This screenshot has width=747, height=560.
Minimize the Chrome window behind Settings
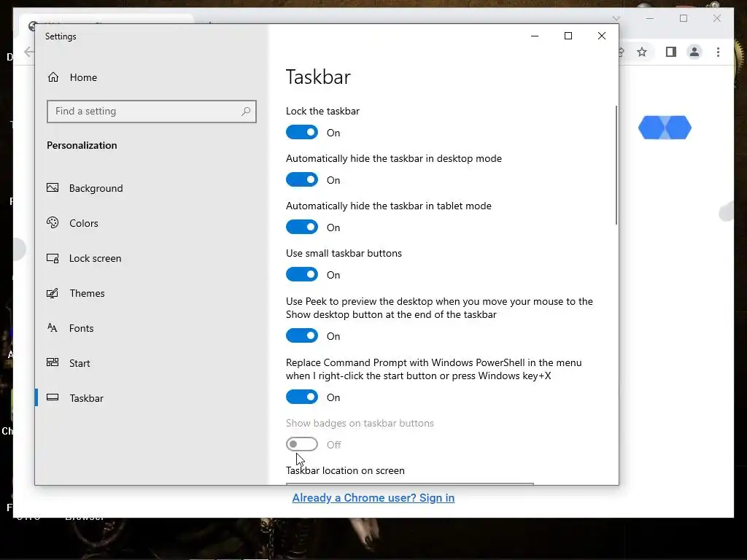pos(649,18)
